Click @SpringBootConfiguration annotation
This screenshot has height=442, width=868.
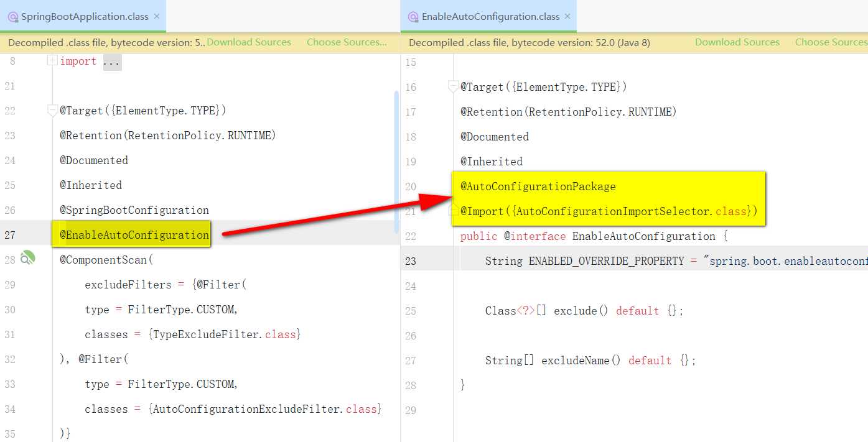[x=134, y=210]
